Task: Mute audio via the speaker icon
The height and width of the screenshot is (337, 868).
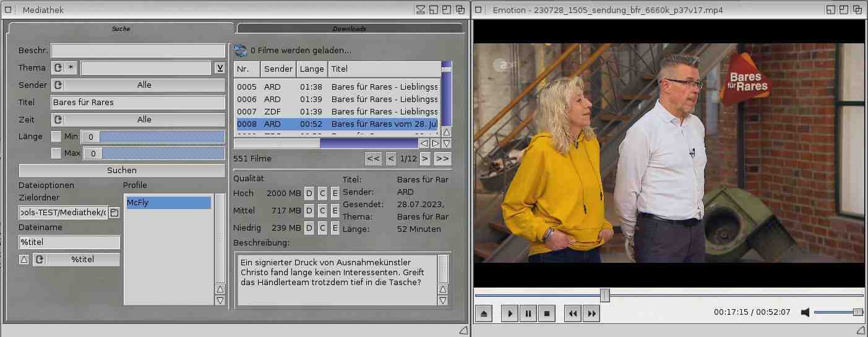Action: 805,312
